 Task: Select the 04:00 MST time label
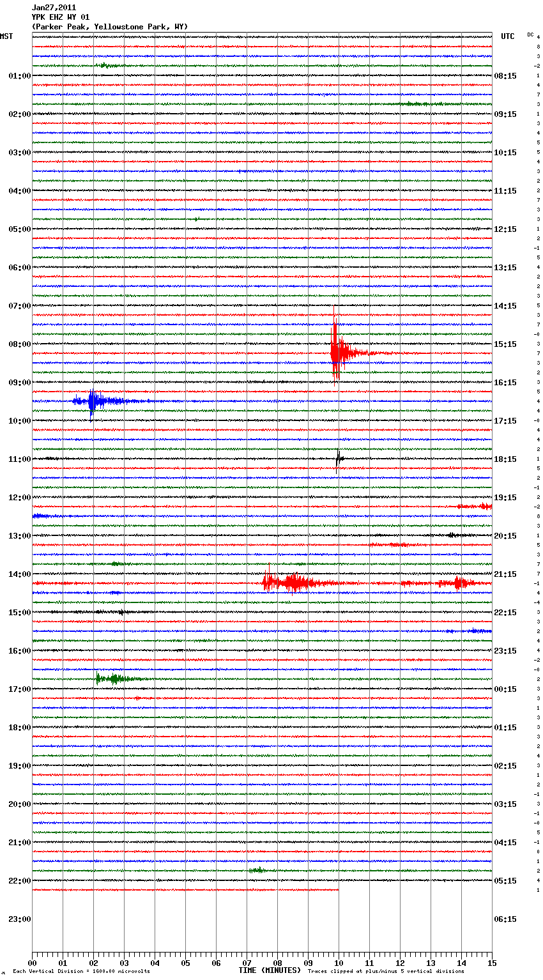(x=20, y=191)
